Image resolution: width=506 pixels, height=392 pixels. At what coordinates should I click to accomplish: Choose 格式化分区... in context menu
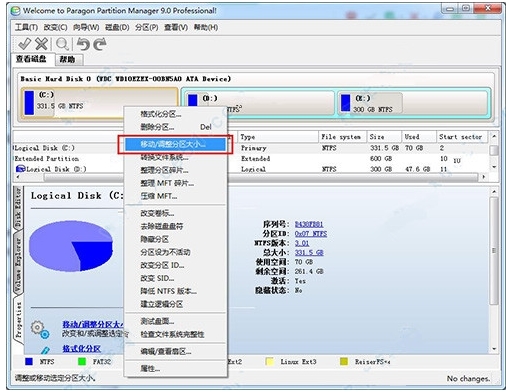(176, 114)
